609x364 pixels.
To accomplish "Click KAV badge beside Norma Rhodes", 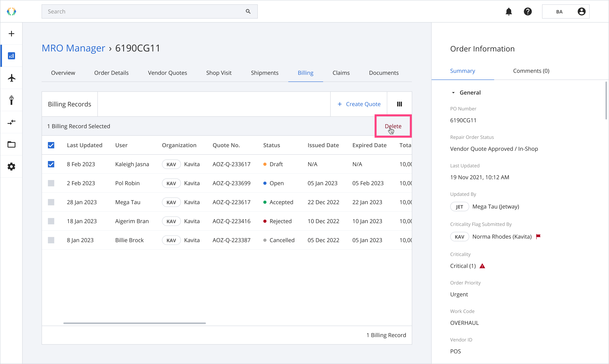I will [460, 237].
